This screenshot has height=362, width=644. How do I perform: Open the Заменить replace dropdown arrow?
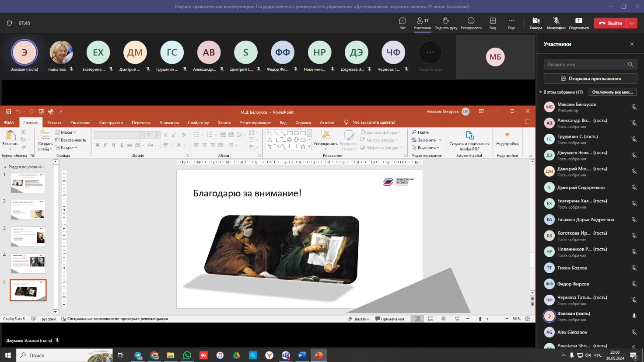coord(440,140)
